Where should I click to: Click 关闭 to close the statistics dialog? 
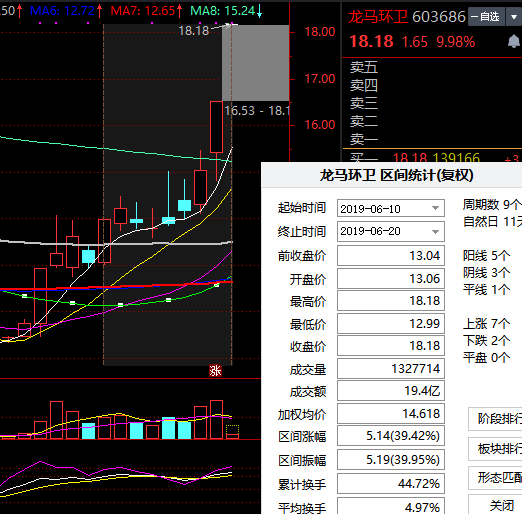pyautogui.click(x=495, y=505)
